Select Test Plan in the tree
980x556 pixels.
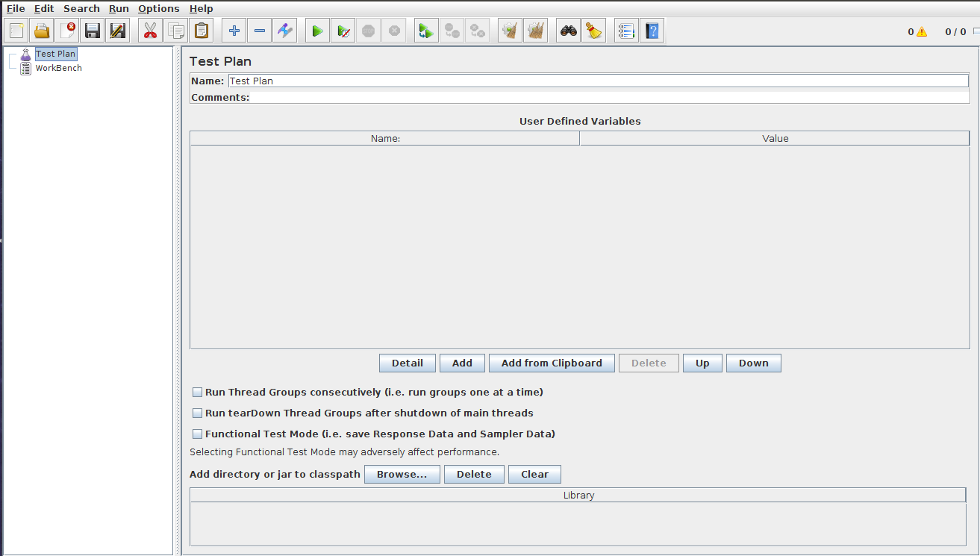tap(56, 54)
